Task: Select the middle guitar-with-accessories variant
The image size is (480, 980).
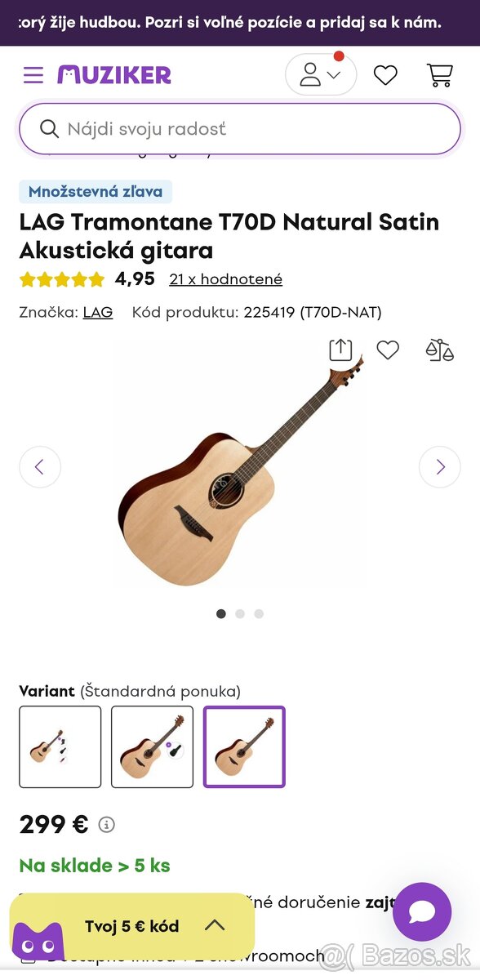Action: (152, 746)
